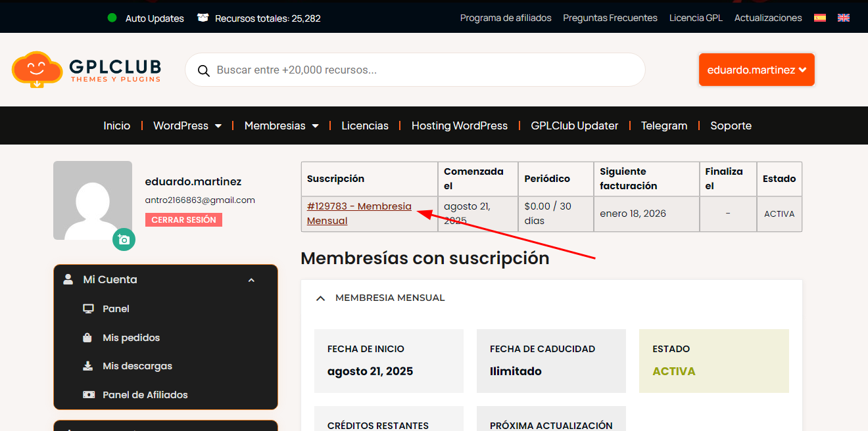Open Soporte menu item

point(731,125)
